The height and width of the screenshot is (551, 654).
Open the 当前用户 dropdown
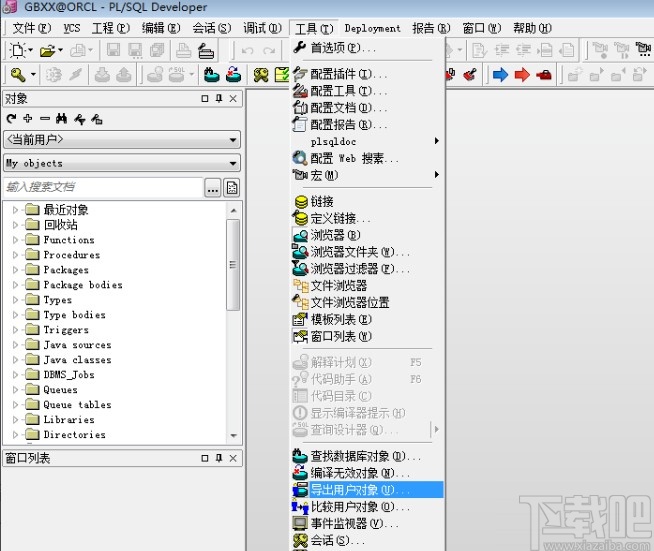click(122, 140)
